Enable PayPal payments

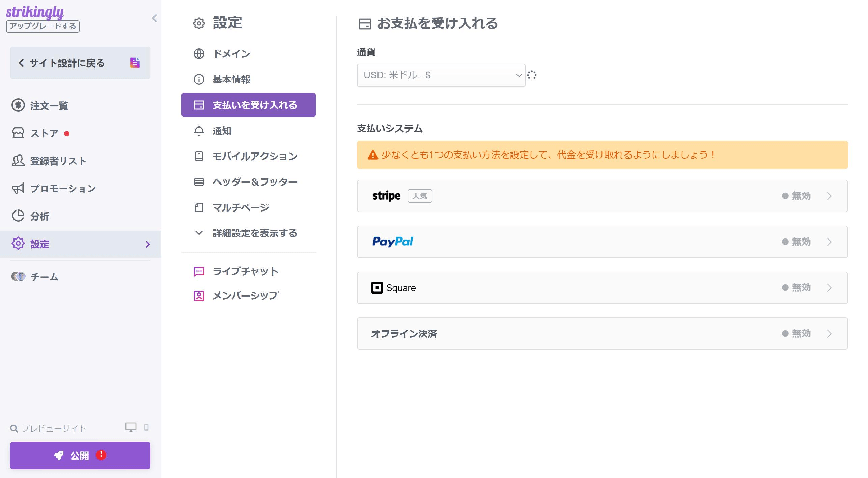click(x=602, y=242)
